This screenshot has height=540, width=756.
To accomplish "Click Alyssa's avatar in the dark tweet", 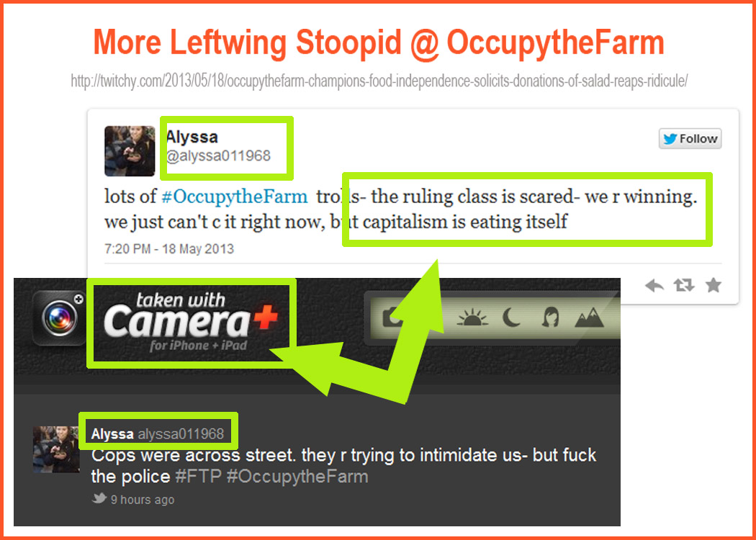I will 56,449.
